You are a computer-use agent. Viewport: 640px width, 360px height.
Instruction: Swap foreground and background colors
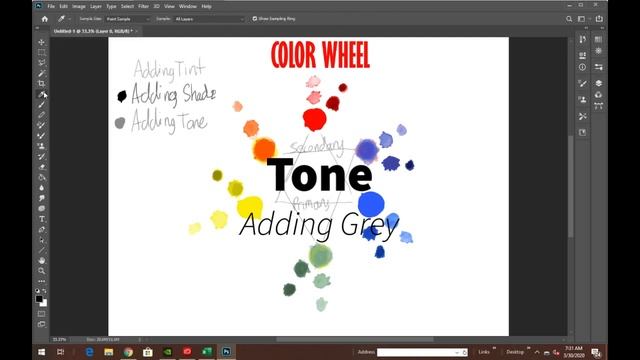(44, 291)
